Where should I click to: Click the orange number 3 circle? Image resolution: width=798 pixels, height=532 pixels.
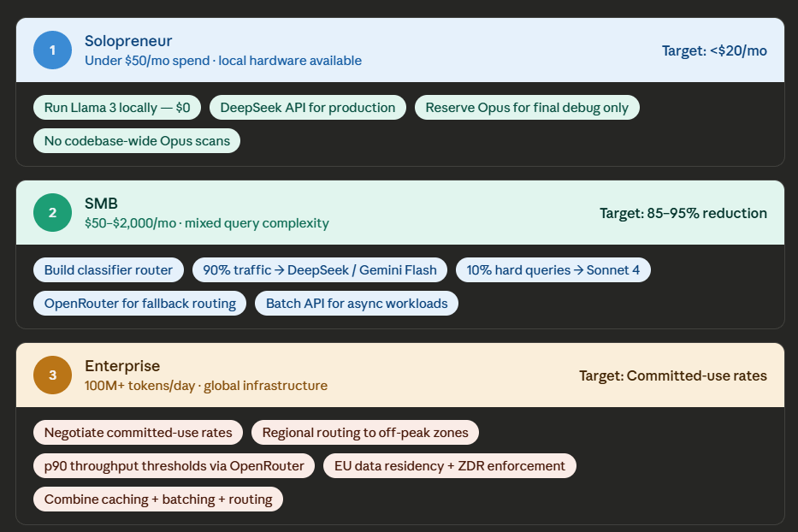[52, 375]
